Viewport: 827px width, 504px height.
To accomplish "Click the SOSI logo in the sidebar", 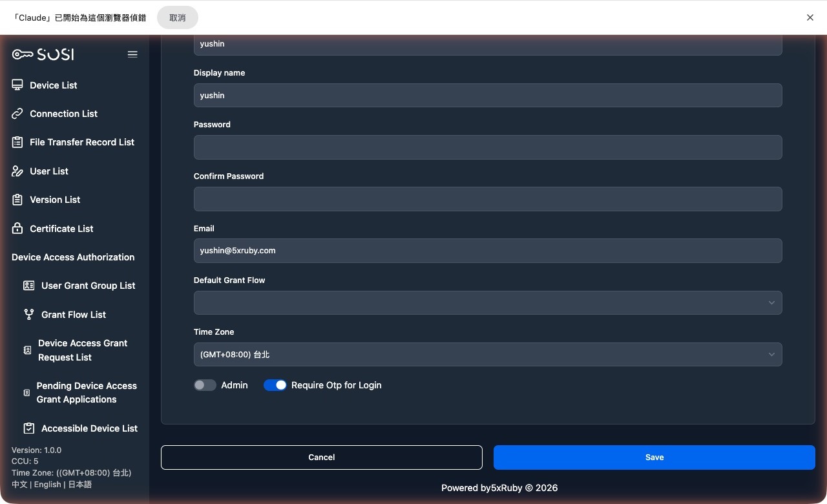I will 42,54.
